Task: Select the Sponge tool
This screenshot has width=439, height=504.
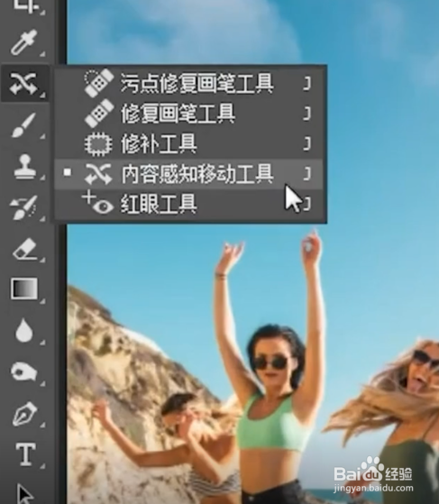Action: (24, 371)
